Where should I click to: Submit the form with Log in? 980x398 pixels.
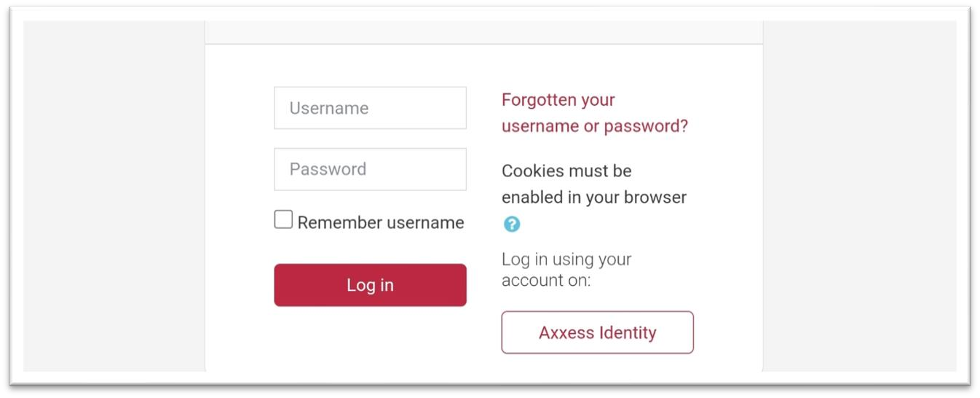click(370, 285)
